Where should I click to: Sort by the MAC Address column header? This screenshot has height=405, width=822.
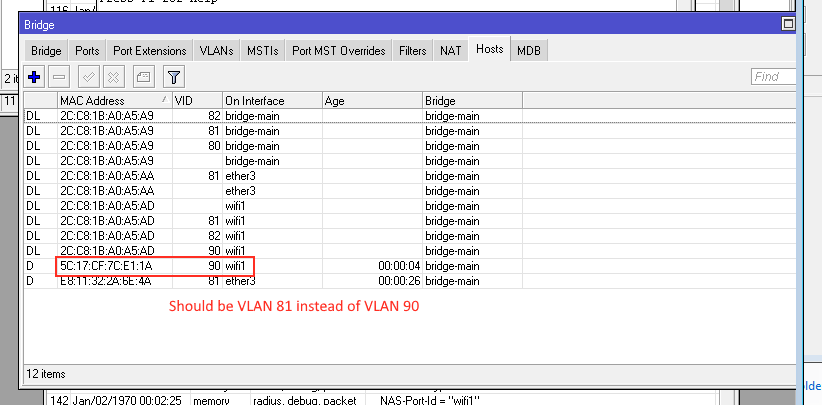coord(114,101)
